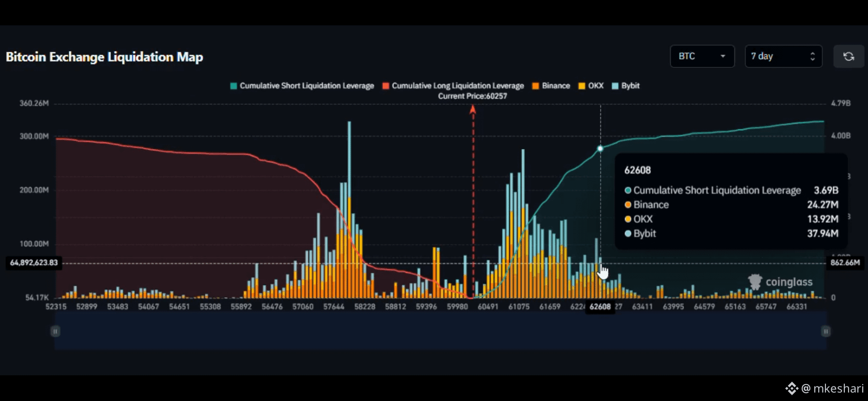The height and width of the screenshot is (401, 868).
Task: Click the 862.66M crosshair label on the right axis
Action: pyautogui.click(x=845, y=262)
